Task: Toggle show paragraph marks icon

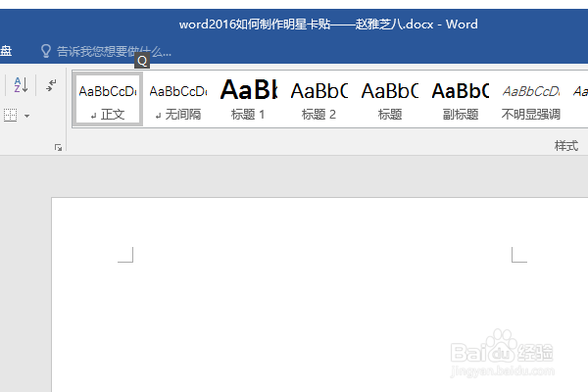Action: (51, 85)
